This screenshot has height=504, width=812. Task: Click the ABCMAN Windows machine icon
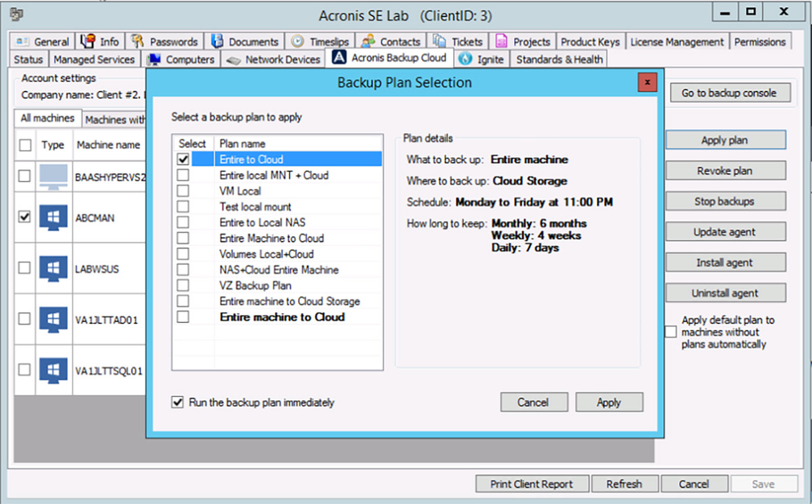pyautogui.click(x=54, y=218)
